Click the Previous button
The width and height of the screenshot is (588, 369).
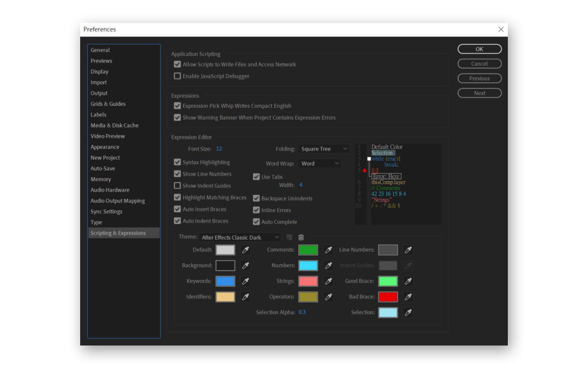[x=479, y=78]
